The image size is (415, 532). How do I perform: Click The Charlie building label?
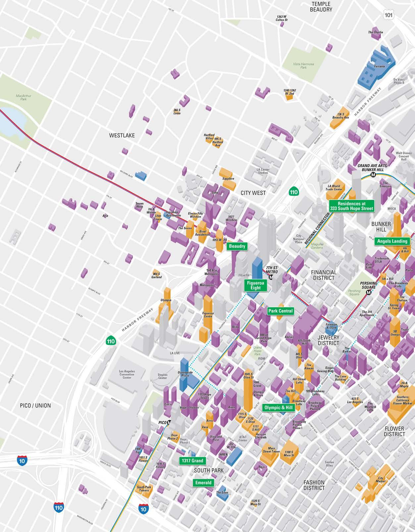tap(376, 32)
